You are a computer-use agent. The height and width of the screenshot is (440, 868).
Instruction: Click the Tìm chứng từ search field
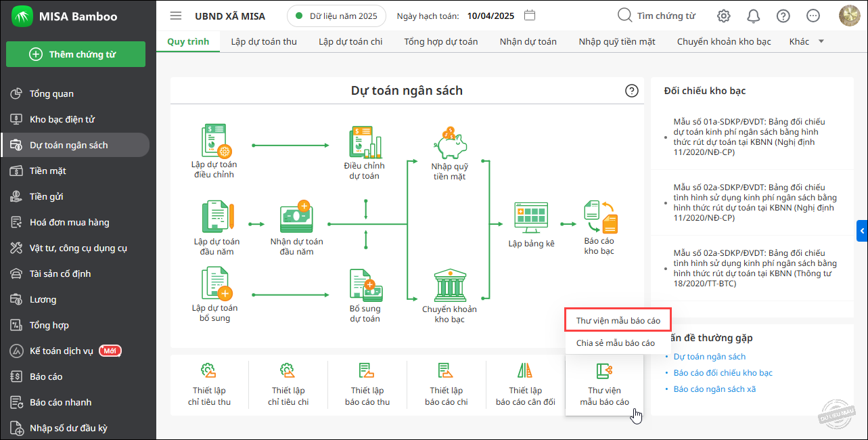656,16
